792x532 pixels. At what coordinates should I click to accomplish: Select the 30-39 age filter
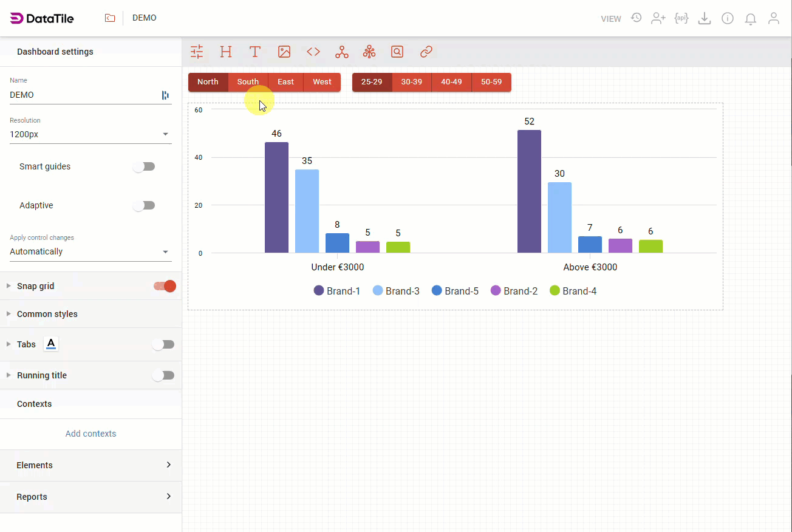411,82
